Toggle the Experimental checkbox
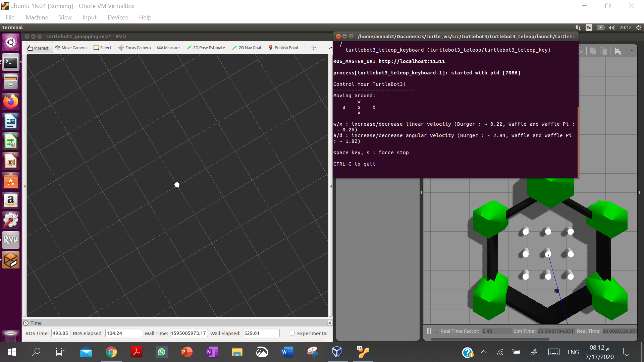This screenshot has height=362, width=644. [x=292, y=333]
